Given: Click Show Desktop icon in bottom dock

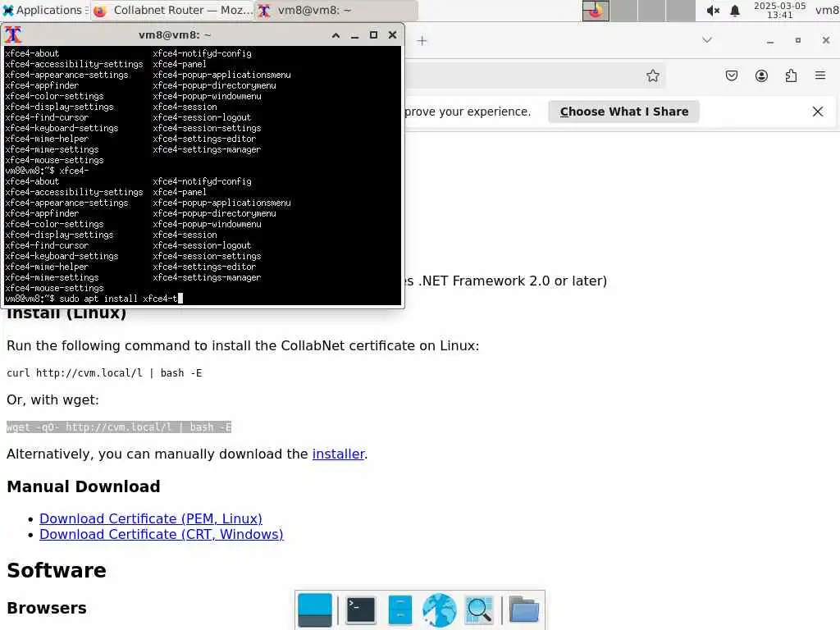Looking at the screenshot, I should pyautogui.click(x=314, y=610).
